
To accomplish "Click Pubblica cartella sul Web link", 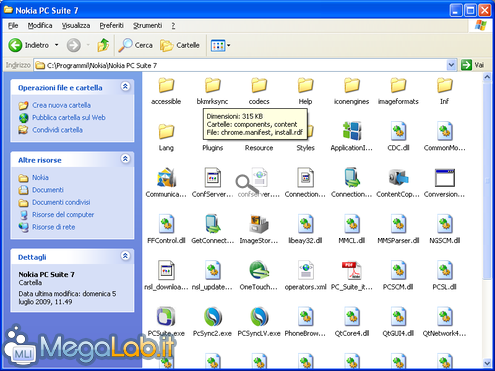I will point(69,117).
